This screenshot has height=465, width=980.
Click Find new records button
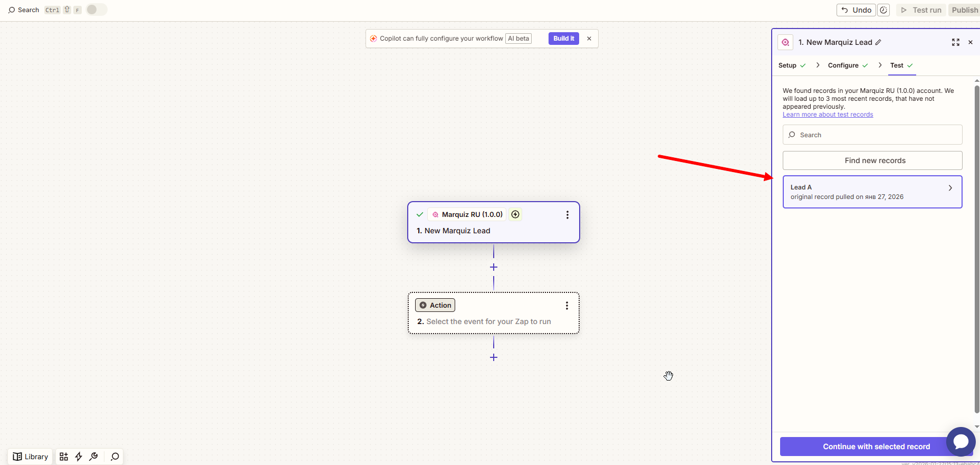872,160
